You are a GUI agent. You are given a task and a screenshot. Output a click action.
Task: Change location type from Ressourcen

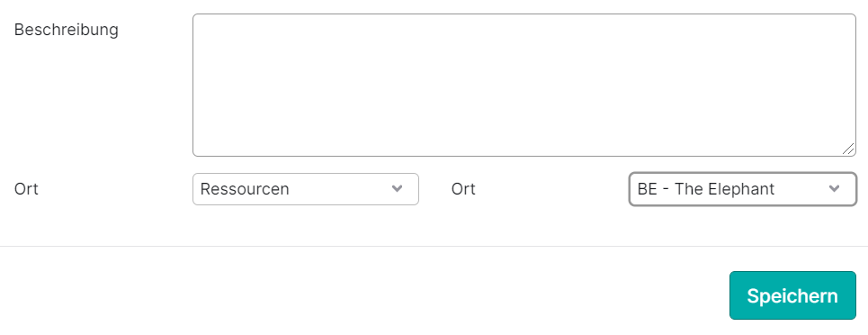tap(306, 189)
